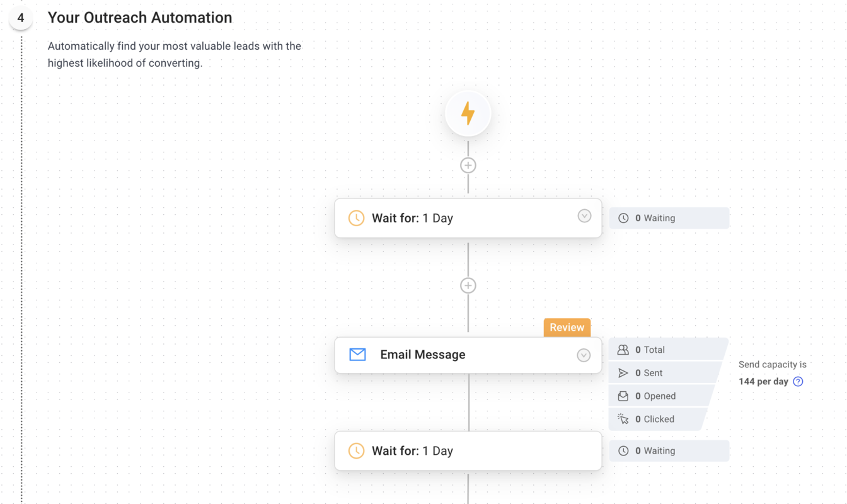Expand the first Wait for 1 Day step

point(584,215)
